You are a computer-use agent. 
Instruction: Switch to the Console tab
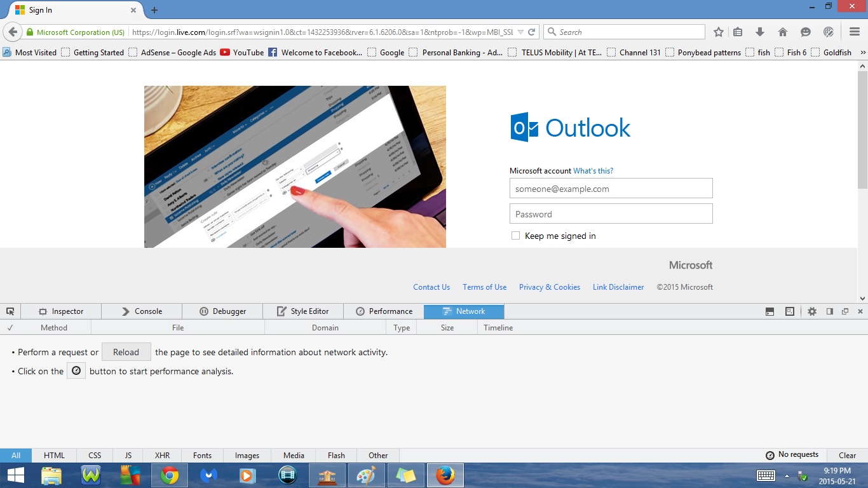coord(142,311)
